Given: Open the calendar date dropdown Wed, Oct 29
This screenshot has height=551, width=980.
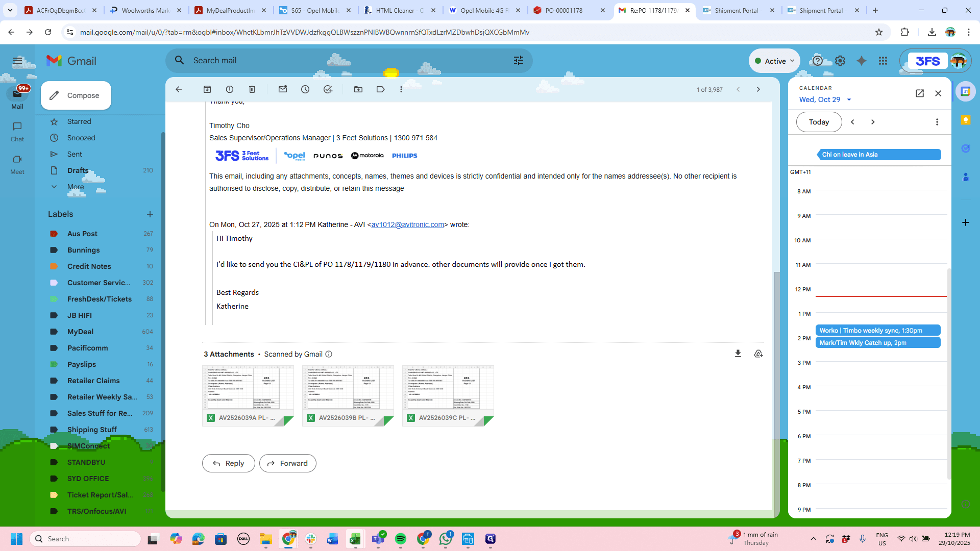Looking at the screenshot, I should coord(825,99).
